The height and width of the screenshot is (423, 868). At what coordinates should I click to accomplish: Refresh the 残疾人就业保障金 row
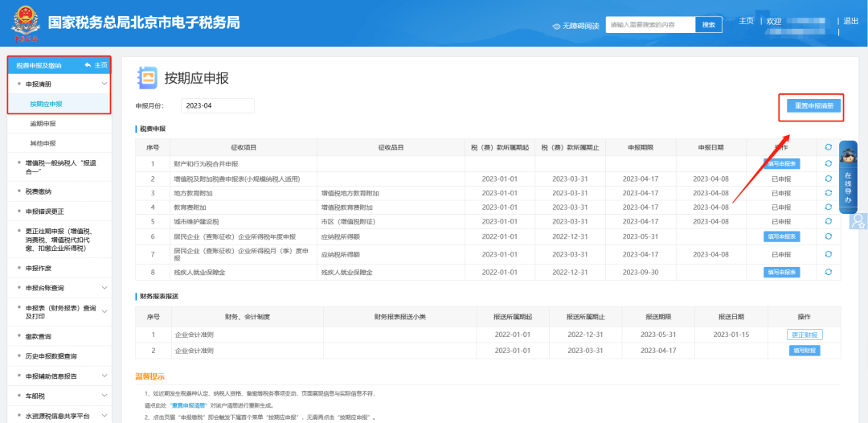pyautogui.click(x=828, y=272)
